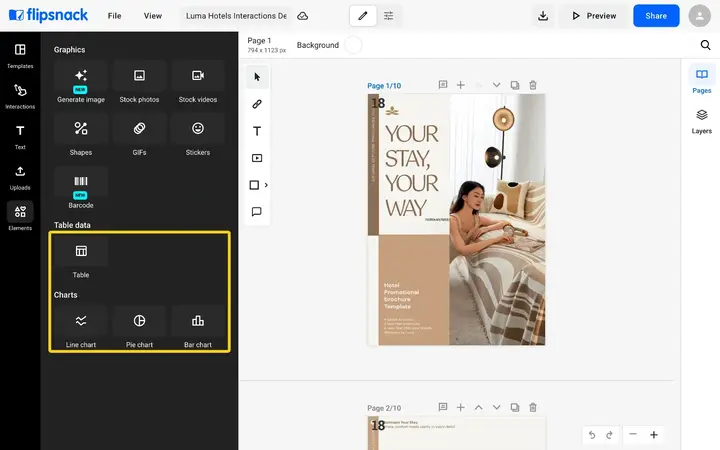Select the pointer cursor tool
Image resolution: width=720 pixels, height=450 pixels.
point(257,77)
